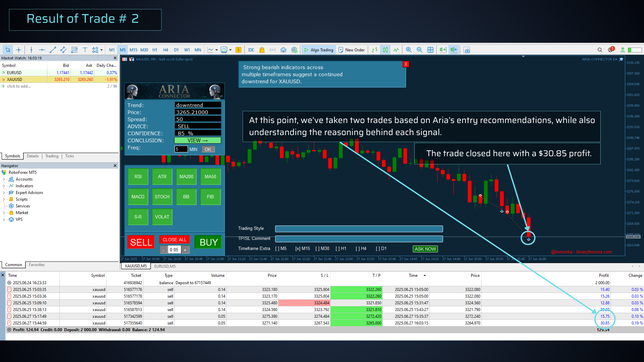Switch chart to line chart type
The width and height of the screenshot is (644, 362).
click(x=396, y=50)
